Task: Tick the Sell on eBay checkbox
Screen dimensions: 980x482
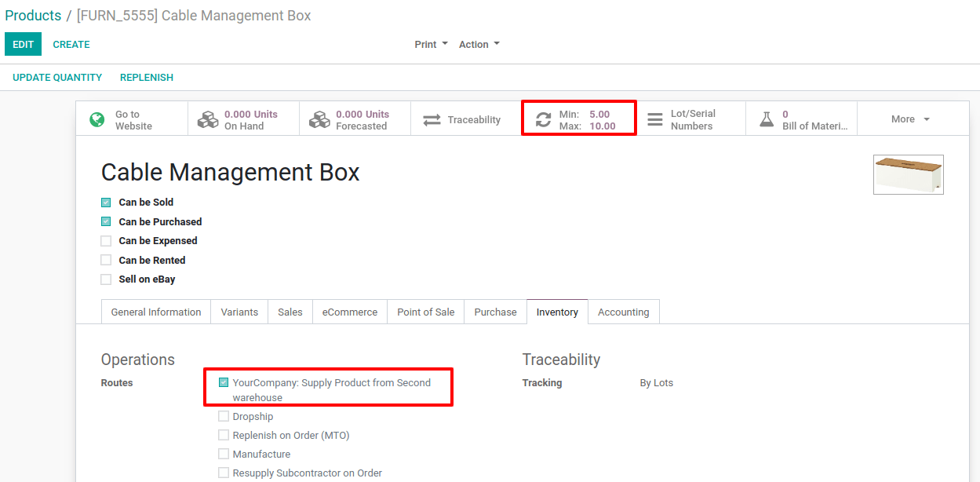Action: (106, 279)
